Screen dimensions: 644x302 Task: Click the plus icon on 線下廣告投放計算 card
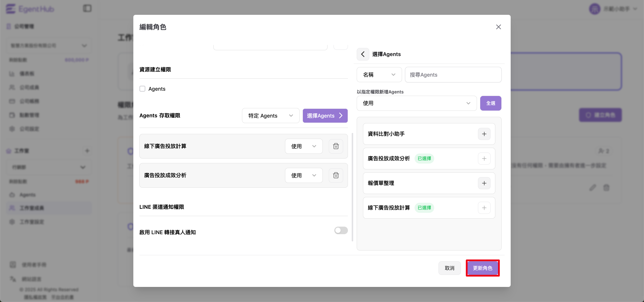[x=484, y=208]
